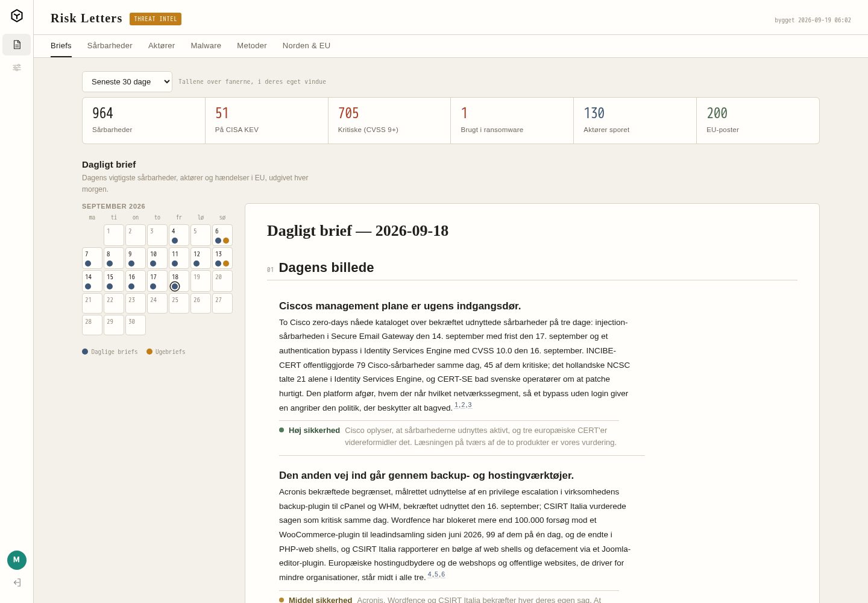The width and height of the screenshot is (868, 603).
Task: Switch to the Sårbarheder tab
Action: [110, 46]
